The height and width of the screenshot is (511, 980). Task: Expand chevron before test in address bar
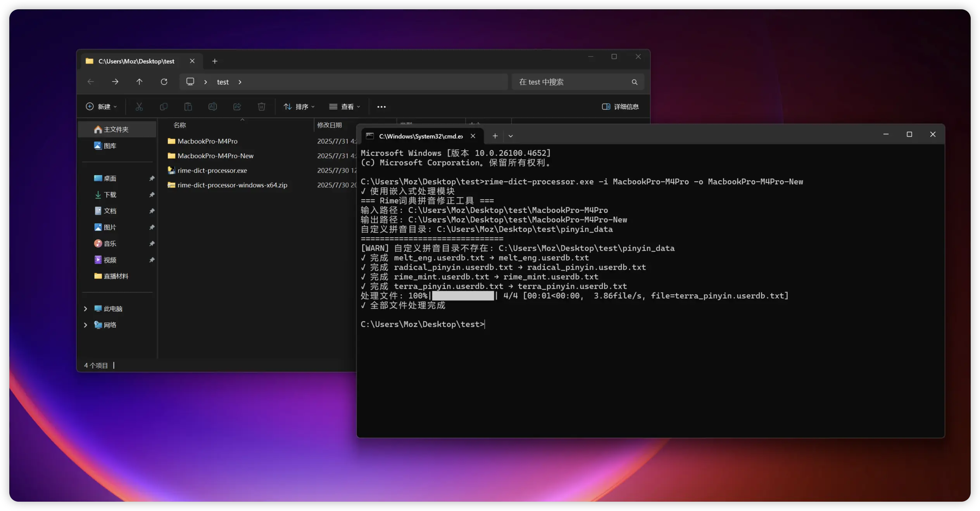coord(205,82)
